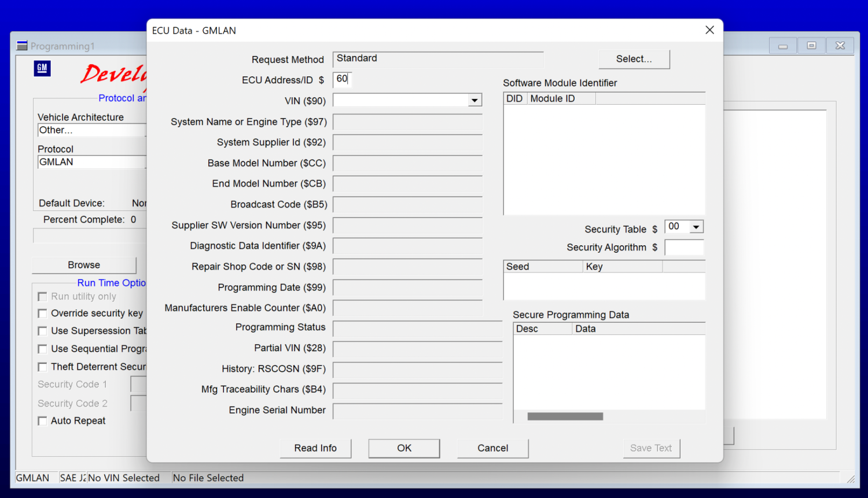Click the No VIN Selected status section
This screenshot has width=868, height=498.
coord(124,478)
